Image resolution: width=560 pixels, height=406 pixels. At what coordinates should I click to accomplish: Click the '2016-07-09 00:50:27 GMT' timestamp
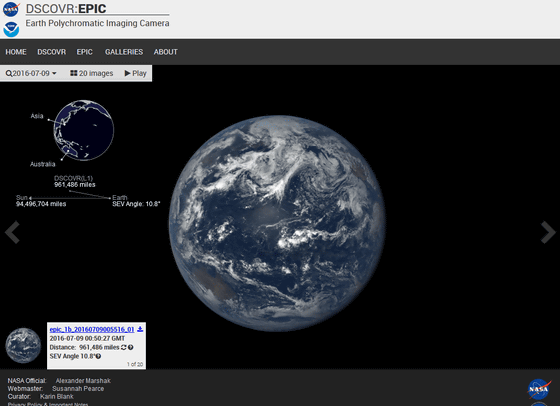(x=87, y=339)
